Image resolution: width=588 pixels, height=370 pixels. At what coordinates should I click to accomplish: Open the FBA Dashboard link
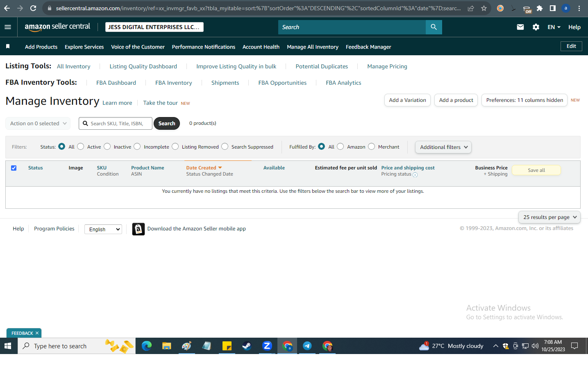tap(116, 83)
